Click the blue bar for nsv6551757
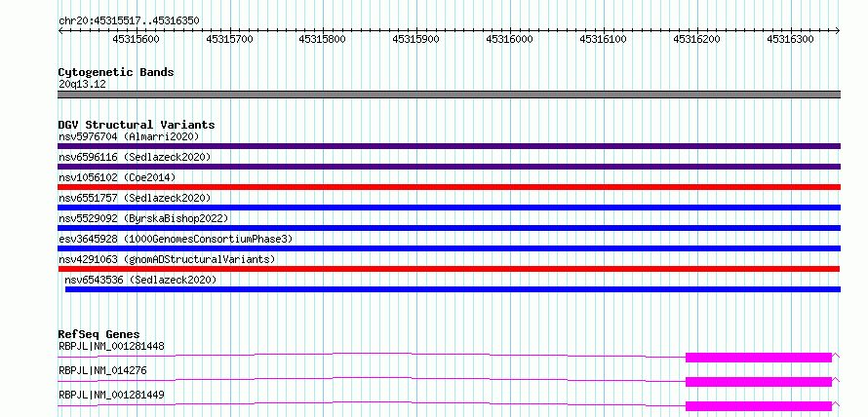Image resolution: width=868 pixels, height=417 pixels. tap(449, 208)
